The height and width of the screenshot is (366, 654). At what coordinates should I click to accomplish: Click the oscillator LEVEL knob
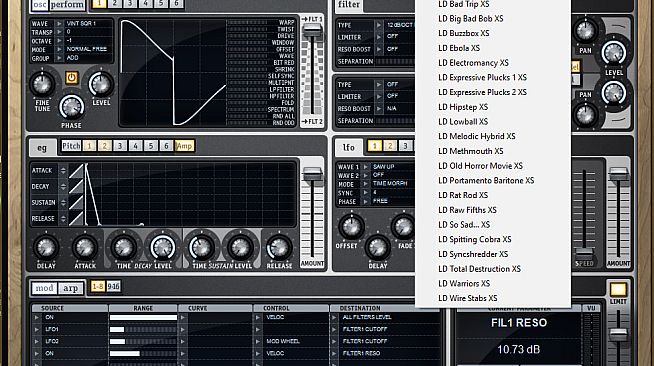tap(101, 84)
